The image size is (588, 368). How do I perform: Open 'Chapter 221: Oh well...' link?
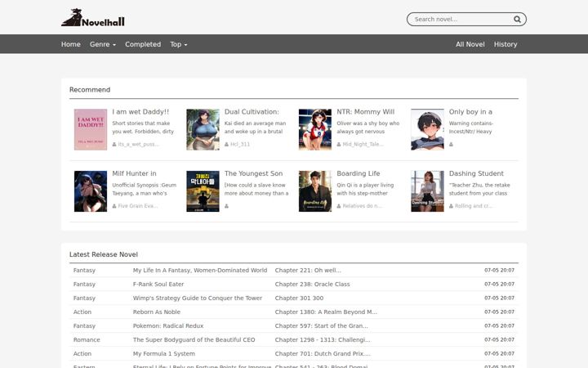click(308, 271)
